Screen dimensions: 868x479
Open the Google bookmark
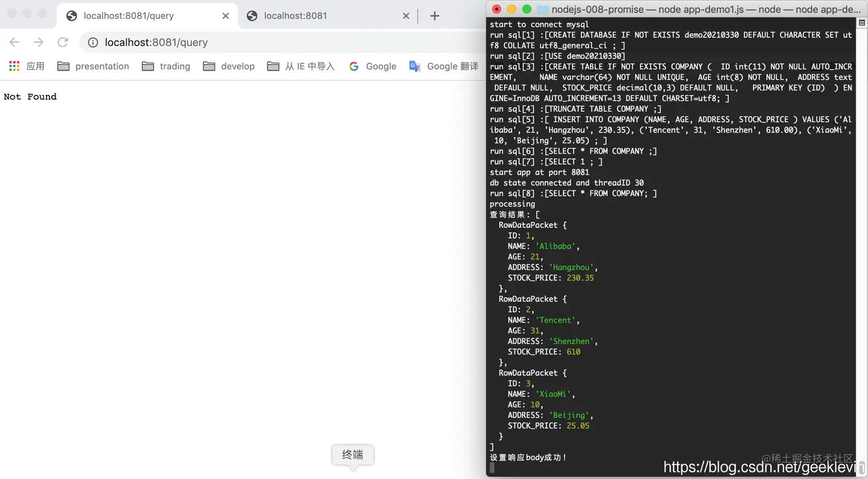(373, 66)
